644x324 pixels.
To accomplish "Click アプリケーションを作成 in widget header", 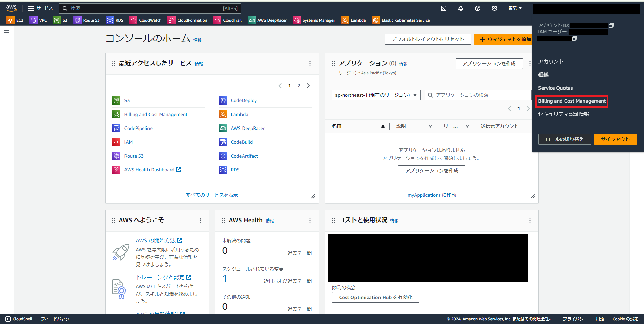I will coord(489,64).
